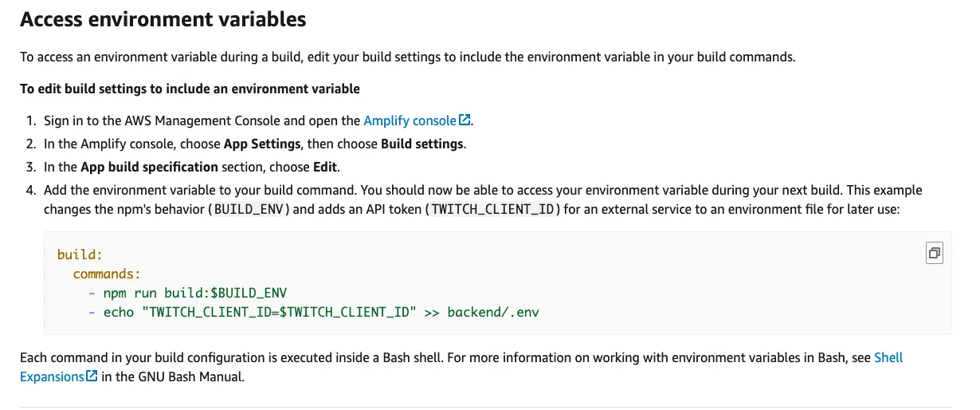Click "Sign in to the AWS Management Console" text
This screenshot has height=410, width=980.
coord(174,120)
